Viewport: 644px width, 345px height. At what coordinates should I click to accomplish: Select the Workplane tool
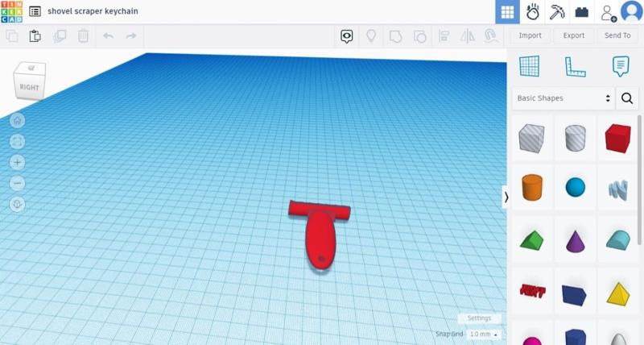coord(529,66)
